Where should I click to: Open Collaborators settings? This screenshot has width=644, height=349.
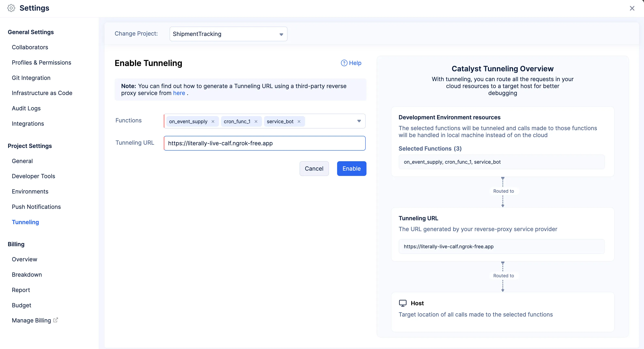click(x=30, y=47)
